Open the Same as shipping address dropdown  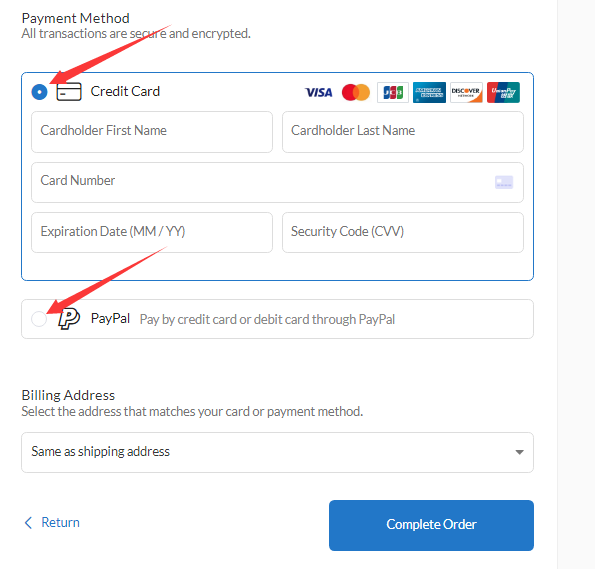pyautogui.click(x=277, y=452)
